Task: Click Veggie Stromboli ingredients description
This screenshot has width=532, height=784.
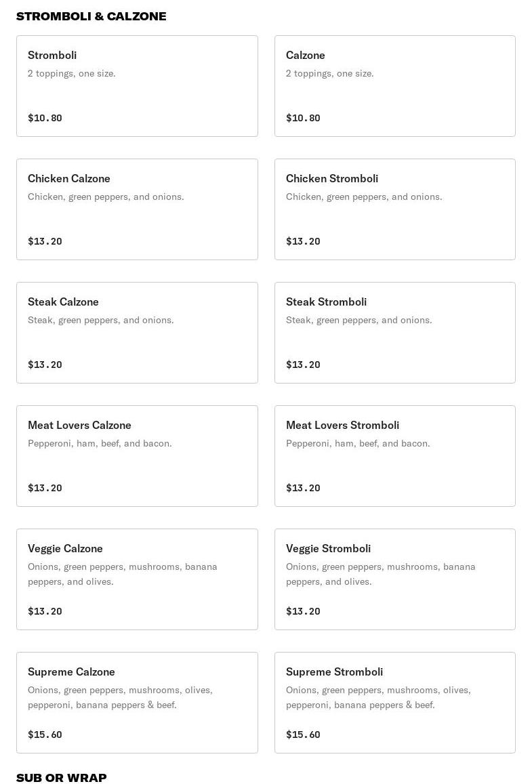Action: coord(380,574)
